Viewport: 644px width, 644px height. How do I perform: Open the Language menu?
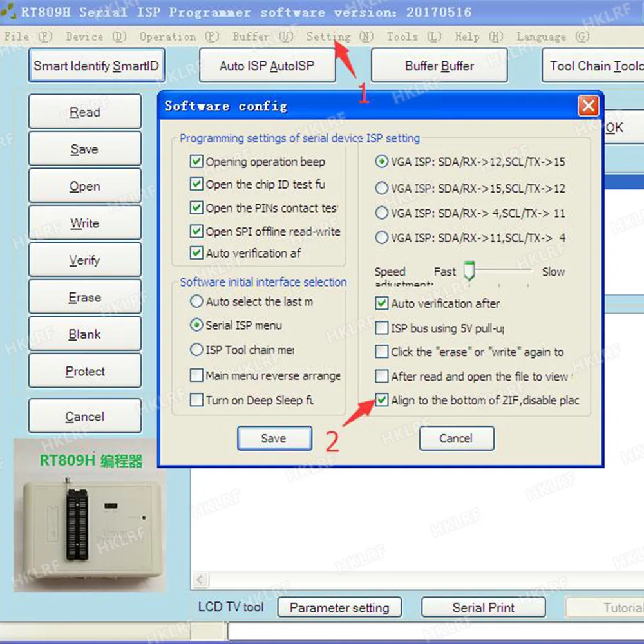click(553, 37)
